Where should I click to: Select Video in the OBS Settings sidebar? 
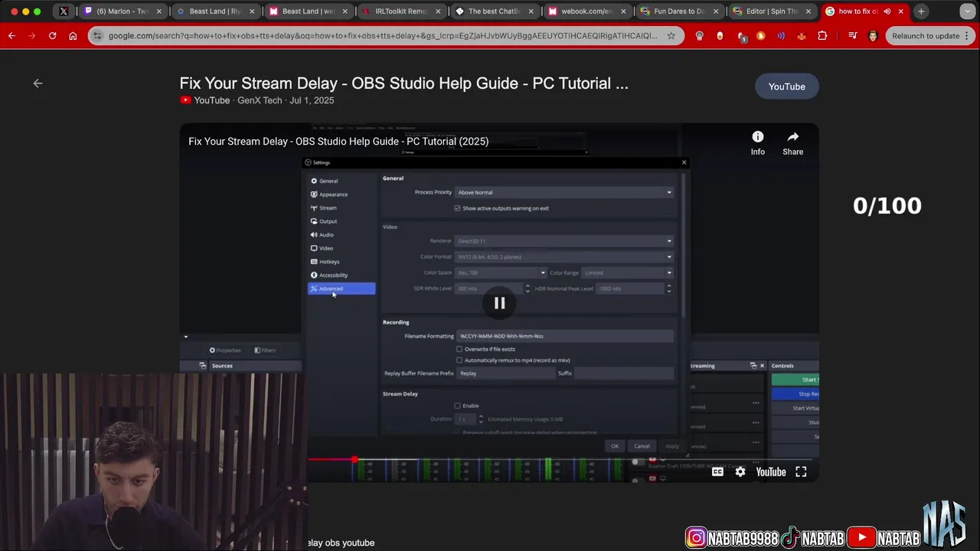[341, 248]
